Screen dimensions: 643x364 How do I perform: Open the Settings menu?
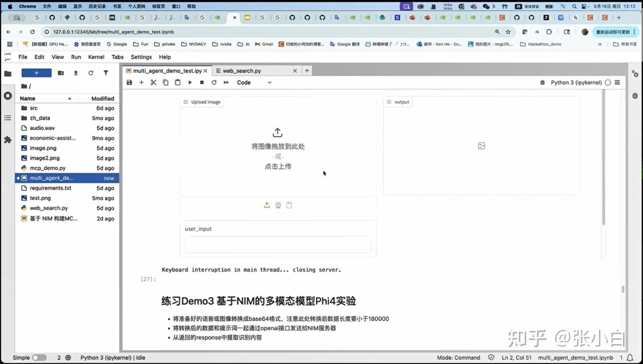(141, 57)
